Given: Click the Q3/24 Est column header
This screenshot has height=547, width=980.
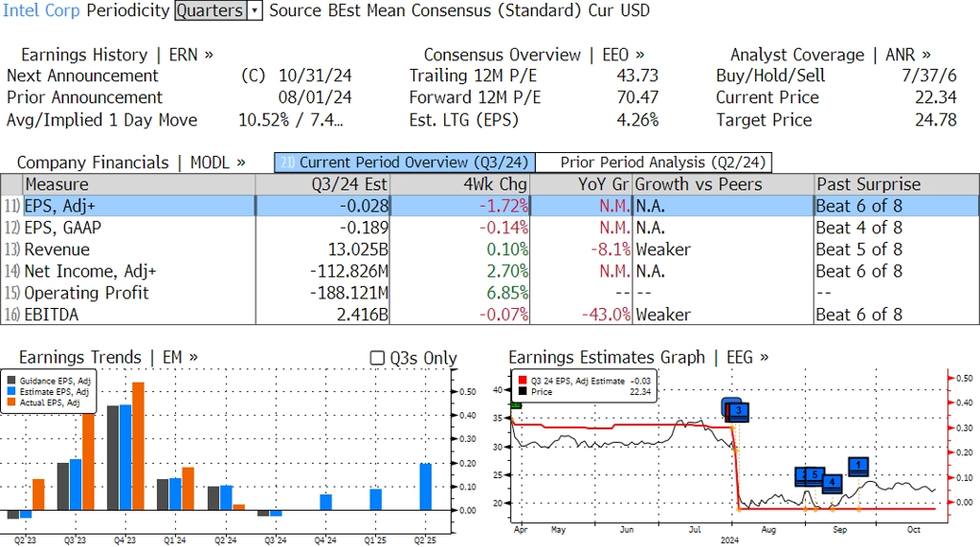Looking at the screenshot, I should tap(323, 185).
